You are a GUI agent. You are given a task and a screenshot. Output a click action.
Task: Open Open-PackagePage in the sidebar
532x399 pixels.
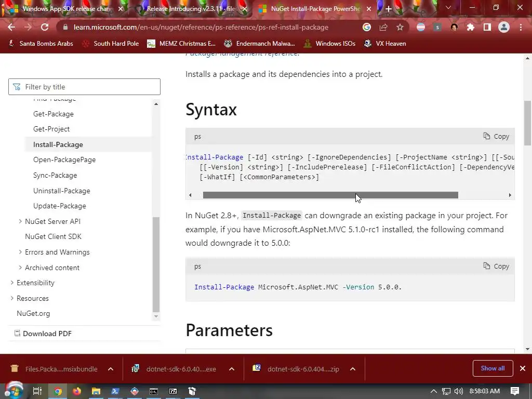(64, 159)
